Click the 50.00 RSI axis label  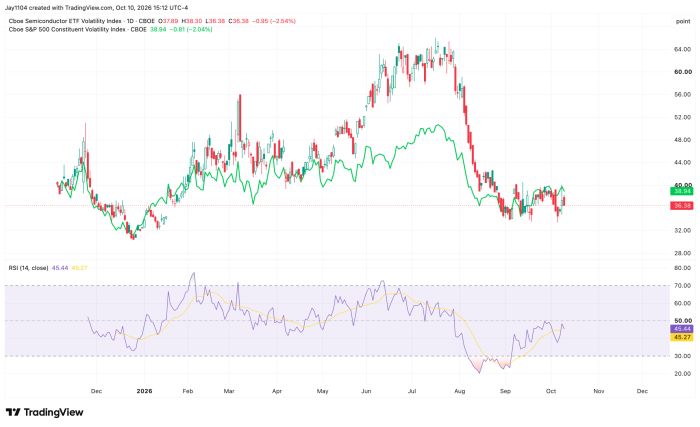pyautogui.click(x=683, y=321)
